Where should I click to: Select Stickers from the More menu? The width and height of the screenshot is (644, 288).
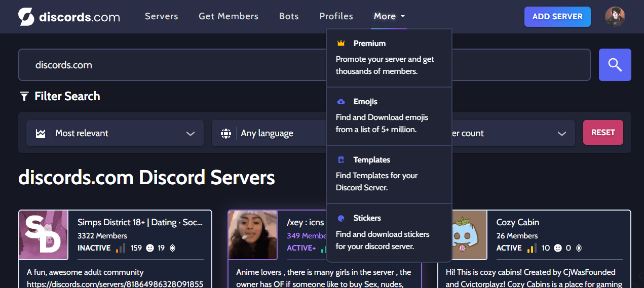coord(389,233)
